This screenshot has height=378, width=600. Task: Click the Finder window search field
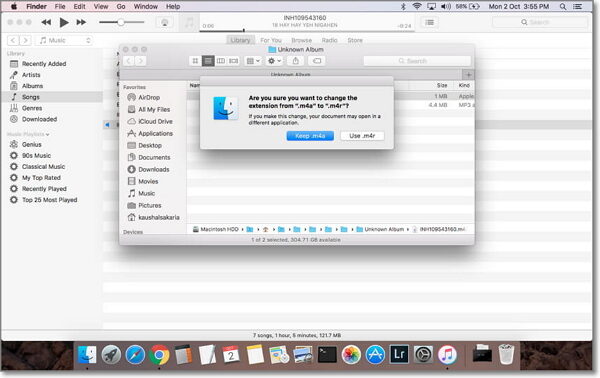(417, 61)
